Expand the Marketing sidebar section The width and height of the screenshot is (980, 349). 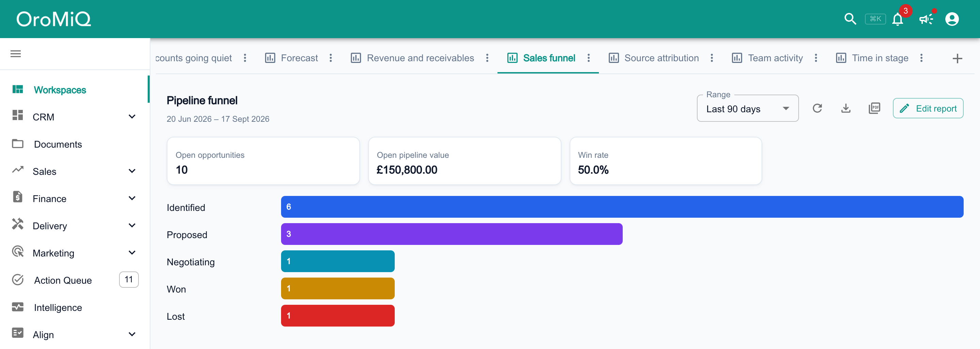74,253
